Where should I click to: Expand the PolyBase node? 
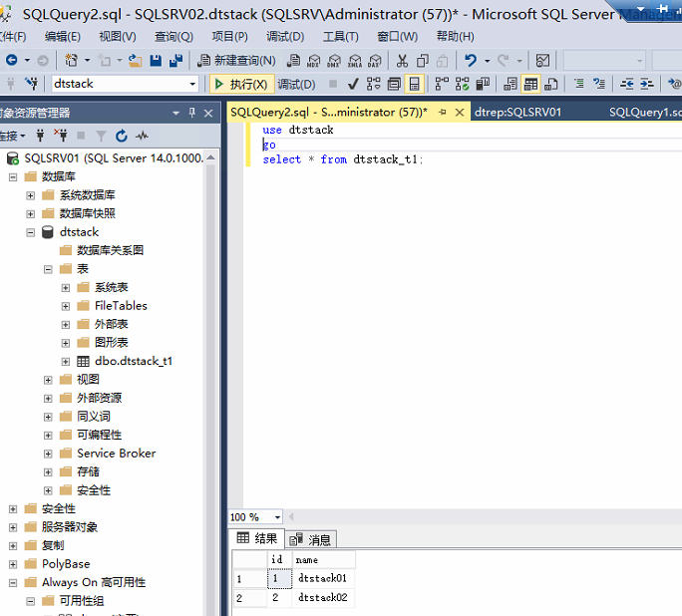(13, 564)
